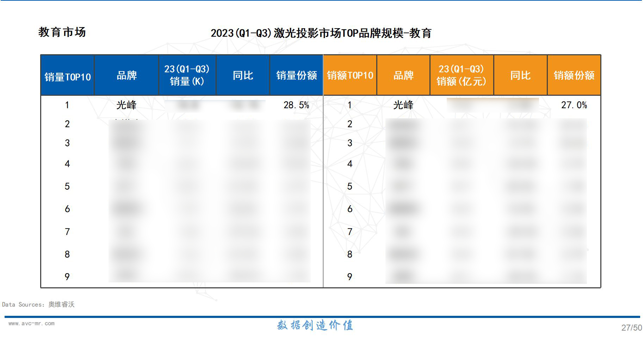This screenshot has width=644, height=338.
Task: Select the slide title 2023(Q1-Q3)激光投影市场TOP品牌规模-教育
Action: pos(322,34)
